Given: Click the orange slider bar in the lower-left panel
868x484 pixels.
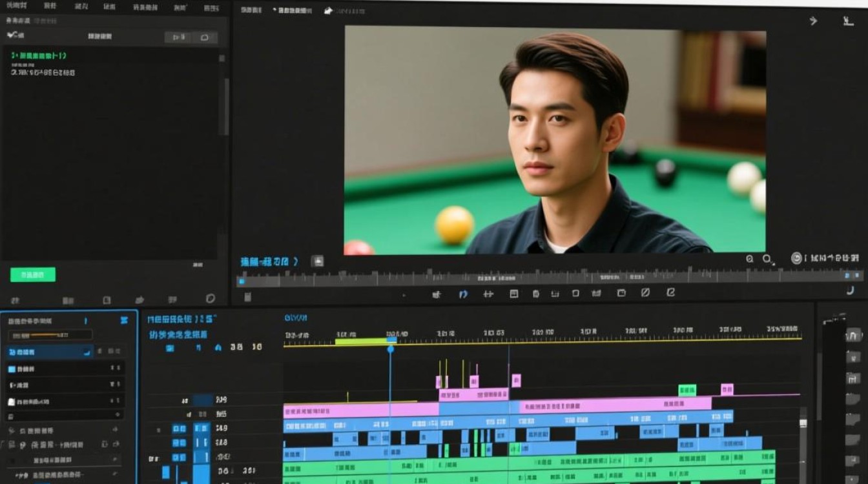Looking at the screenshot, I should tap(50, 336).
